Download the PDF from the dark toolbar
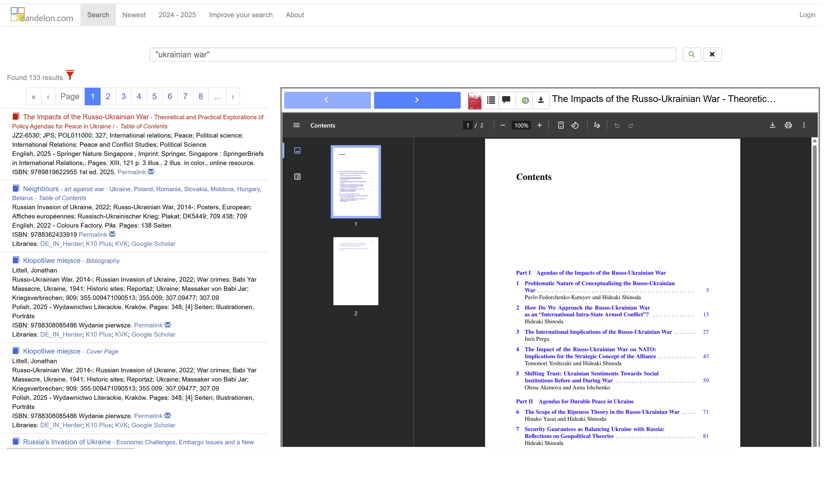The height and width of the screenshot is (504, 837). tap(772, 125)
